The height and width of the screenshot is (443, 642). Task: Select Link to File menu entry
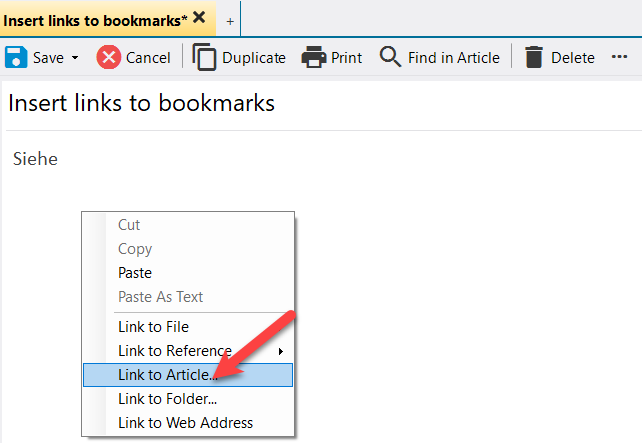click(x=153, y=326)
